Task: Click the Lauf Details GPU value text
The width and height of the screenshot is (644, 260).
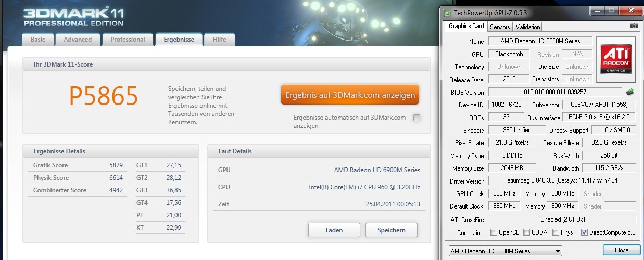Action: (377, 170)
